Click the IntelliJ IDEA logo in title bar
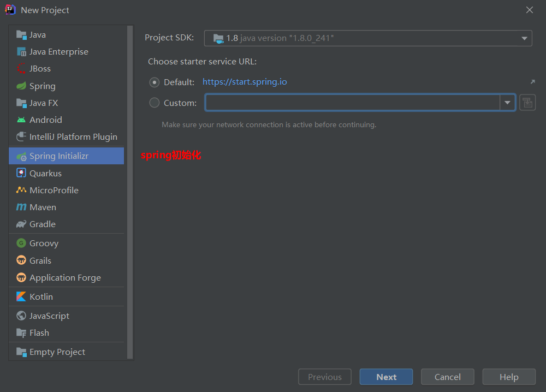The width and height of the screenshot is (546, 392). coord(10,10)
